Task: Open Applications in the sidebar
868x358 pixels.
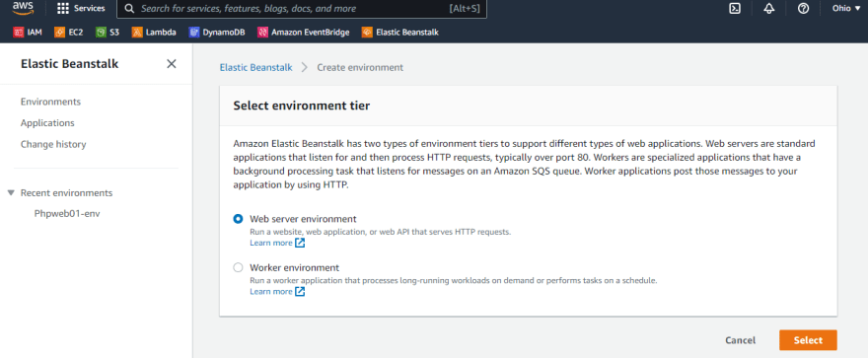Action: [47, 123]
